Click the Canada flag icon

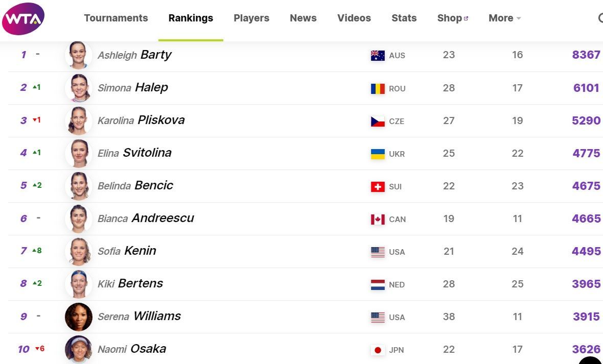tap(378, 219)
